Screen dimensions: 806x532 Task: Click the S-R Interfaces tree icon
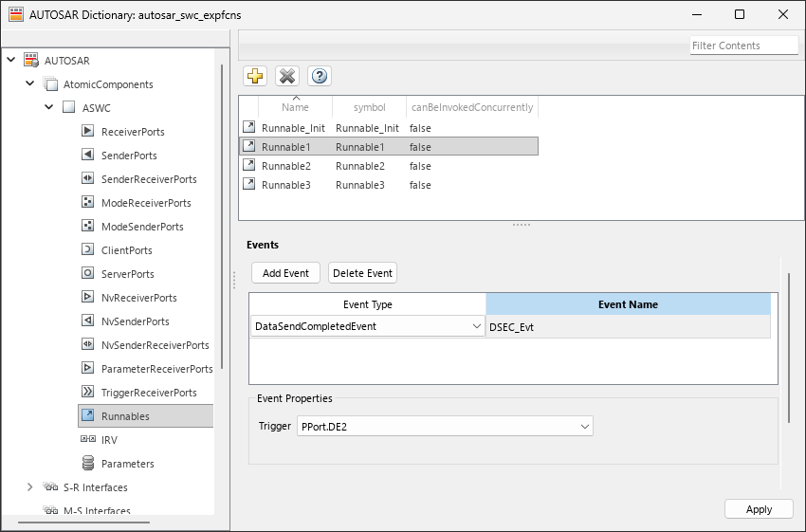pos(50,486)
